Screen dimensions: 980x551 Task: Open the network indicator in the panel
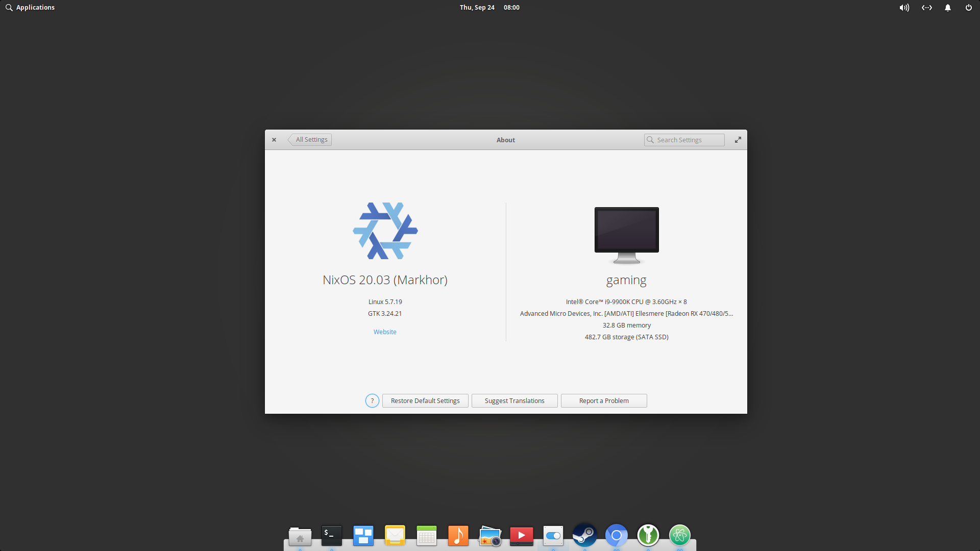[x=927, y=8]
